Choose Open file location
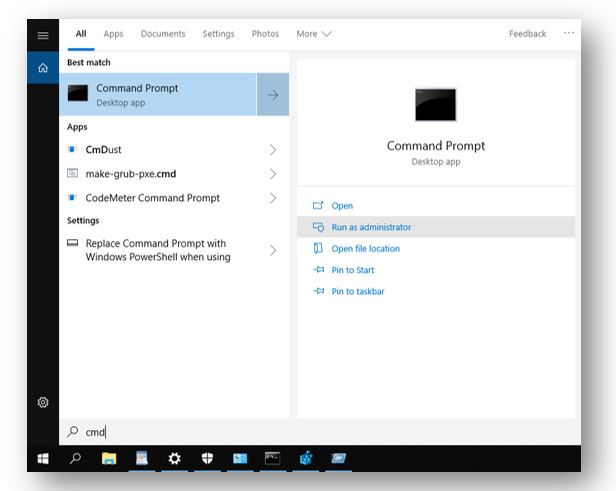Viewport: 616px width, 491px height. [x=436, y=248]
